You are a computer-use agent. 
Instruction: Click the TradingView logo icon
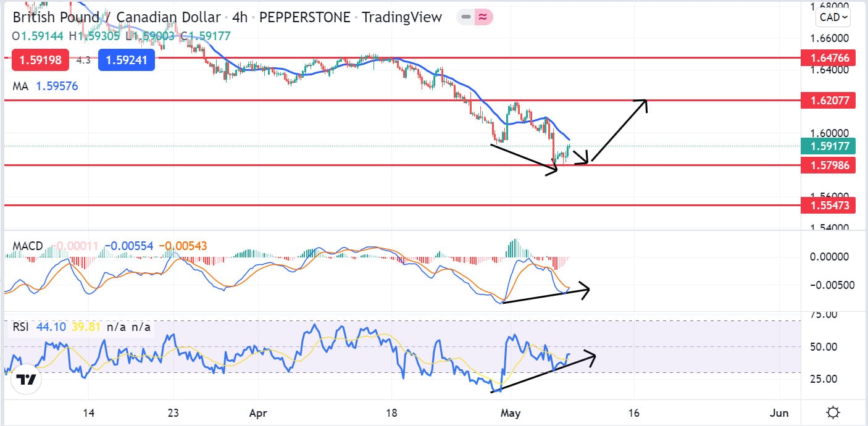pos(25,380)
